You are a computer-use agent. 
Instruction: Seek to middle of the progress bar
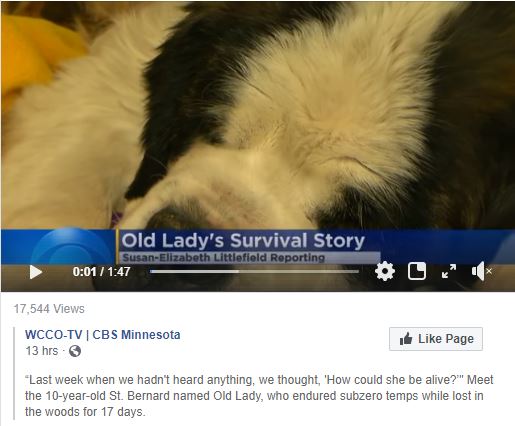tap(254, 272)
